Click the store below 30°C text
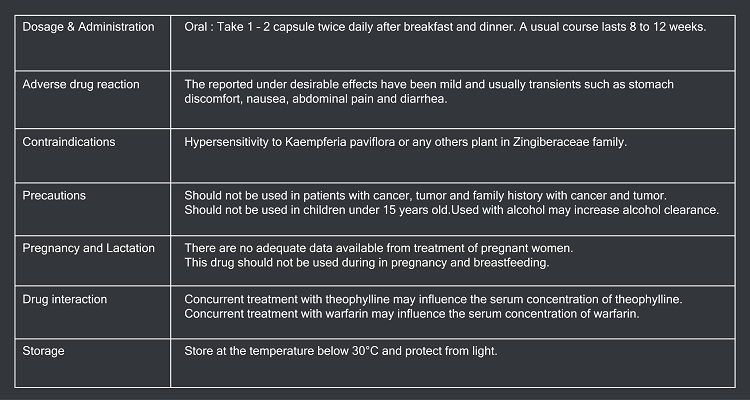The image size is (750, 400). coord(341,351)
